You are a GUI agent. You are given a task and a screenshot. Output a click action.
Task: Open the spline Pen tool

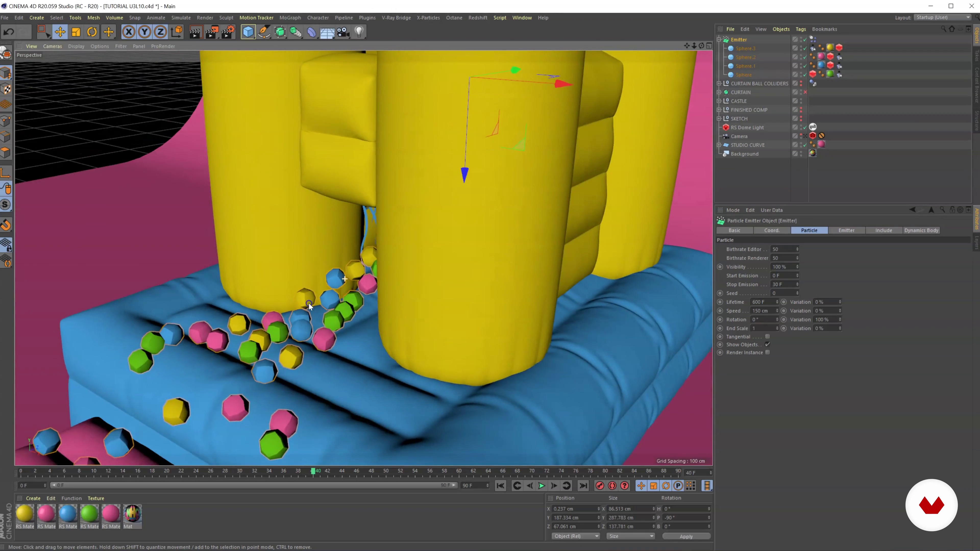pos(264,32)
